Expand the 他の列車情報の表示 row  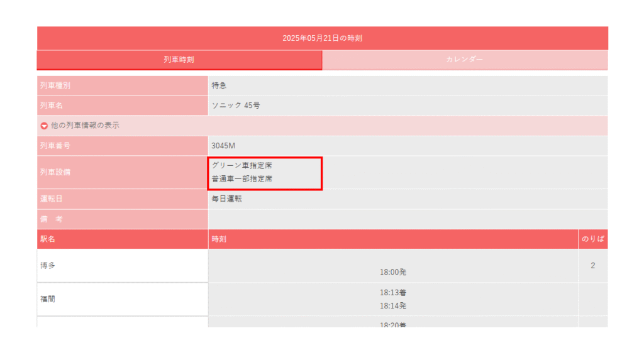(x=323, y=126)
